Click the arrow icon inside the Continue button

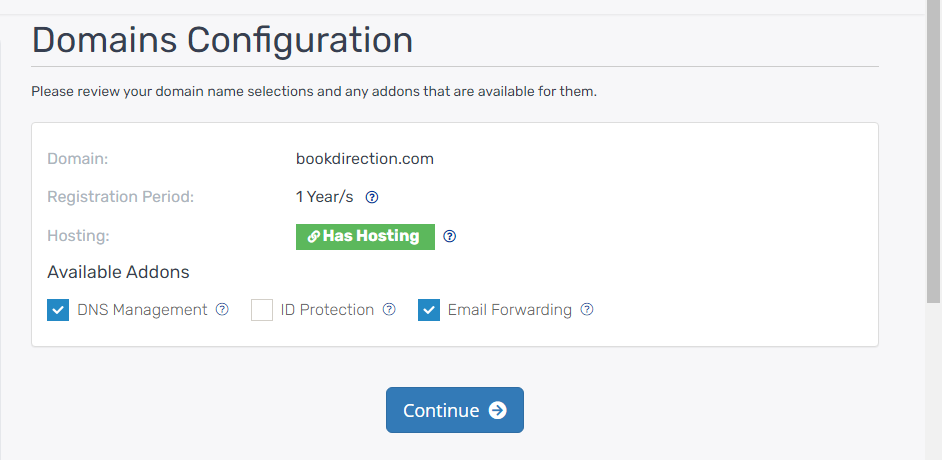point(498,410)
